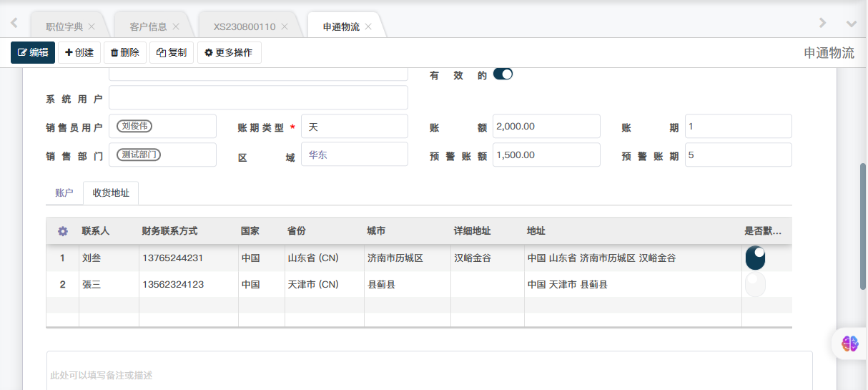Close the 客户信息 tab
The height and width of the screenshot is (390, 868).
coord(176,26)
